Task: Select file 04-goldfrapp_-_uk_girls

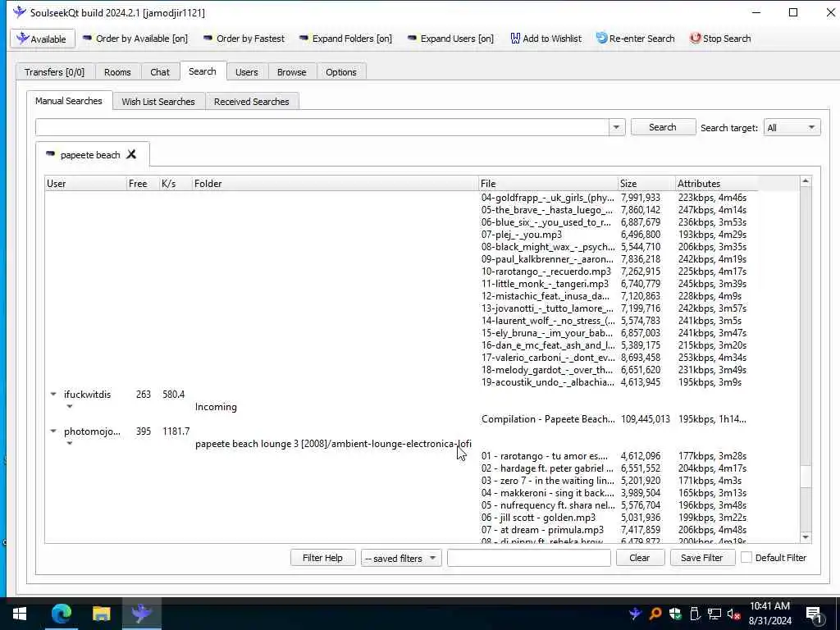Action: (x=547, y=198)
